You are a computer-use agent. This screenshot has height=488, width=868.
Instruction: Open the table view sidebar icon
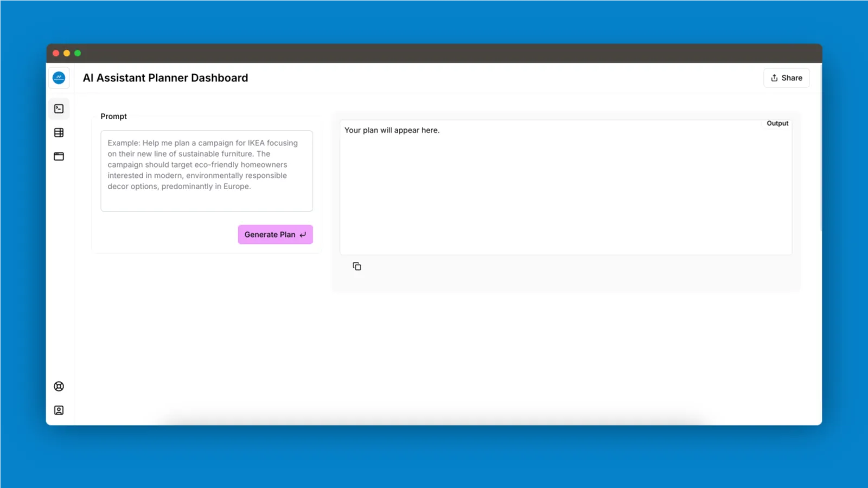click(59, 133)
